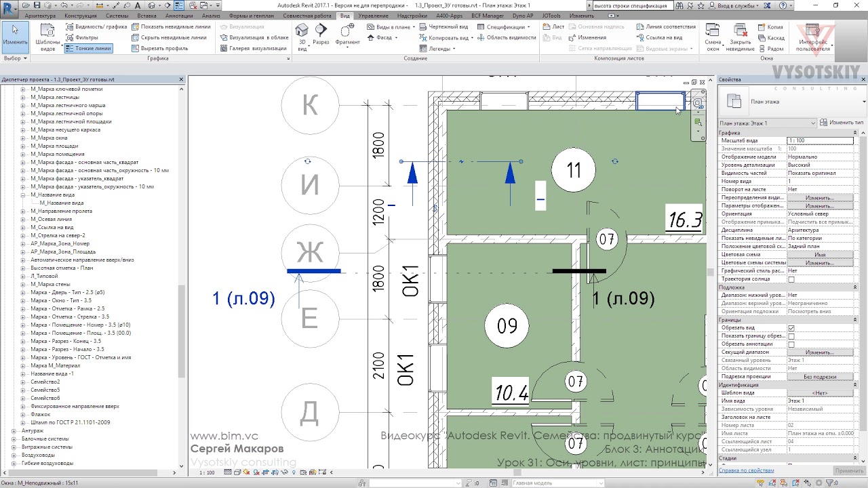Click Изменить for Секущий диапазон
This screenshot has width=868, height=488.
820,352
